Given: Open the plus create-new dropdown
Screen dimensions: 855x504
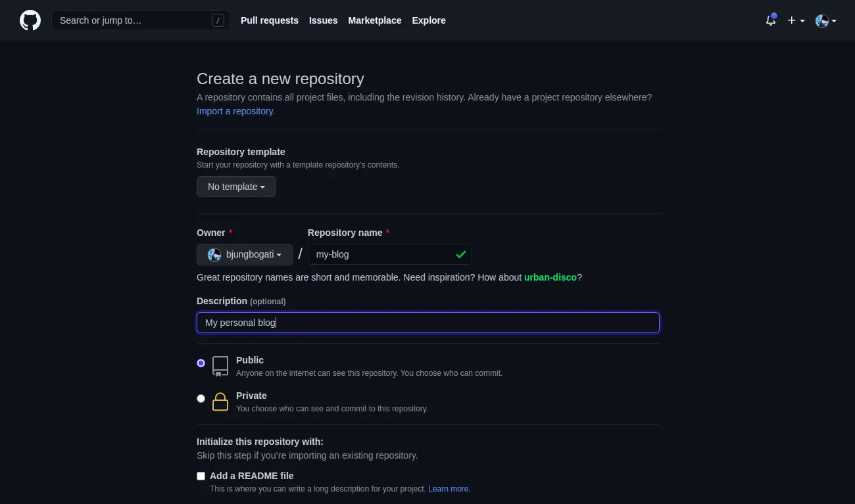Looking at the screenshot, I should click(796, 20).
